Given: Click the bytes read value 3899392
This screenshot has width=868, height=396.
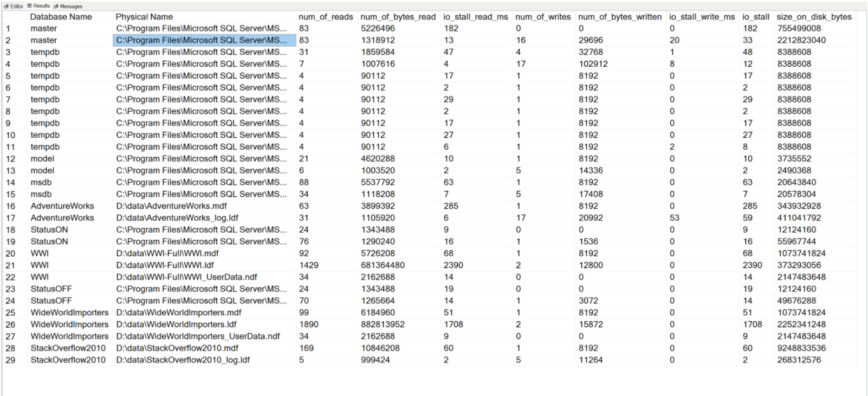Looking at the screenshot, I should point(378,206).
